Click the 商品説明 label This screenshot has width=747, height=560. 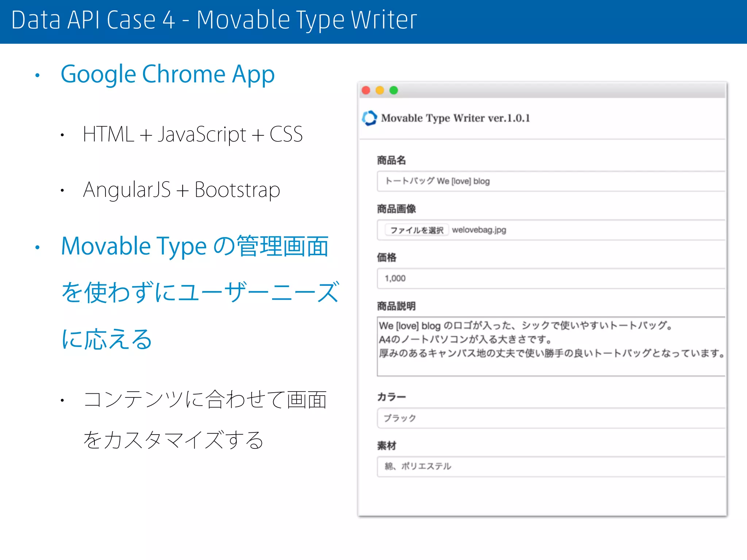tap(396, 306)
